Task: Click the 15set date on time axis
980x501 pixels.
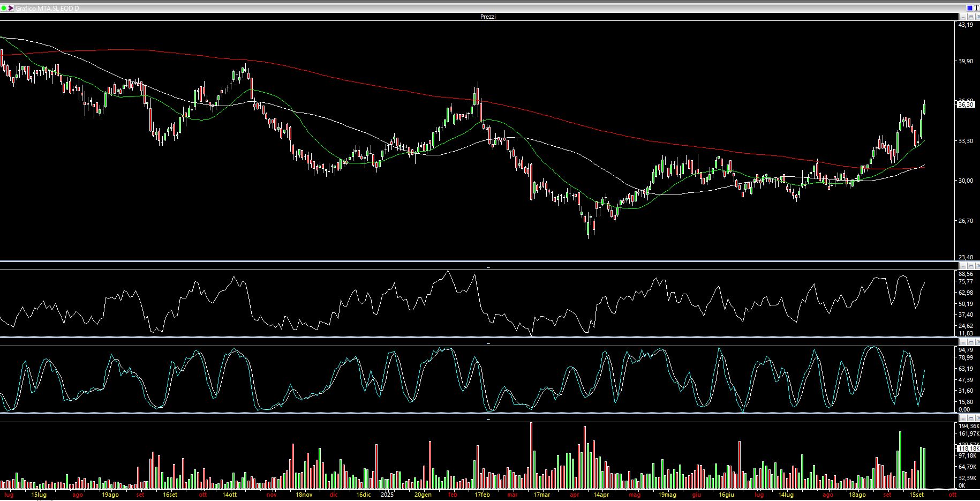Action: (x=917, y=495)
